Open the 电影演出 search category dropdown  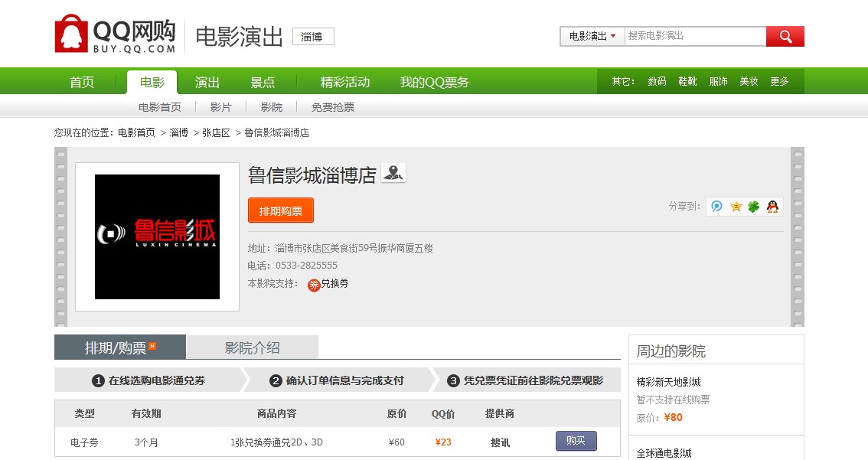point(592,37)
